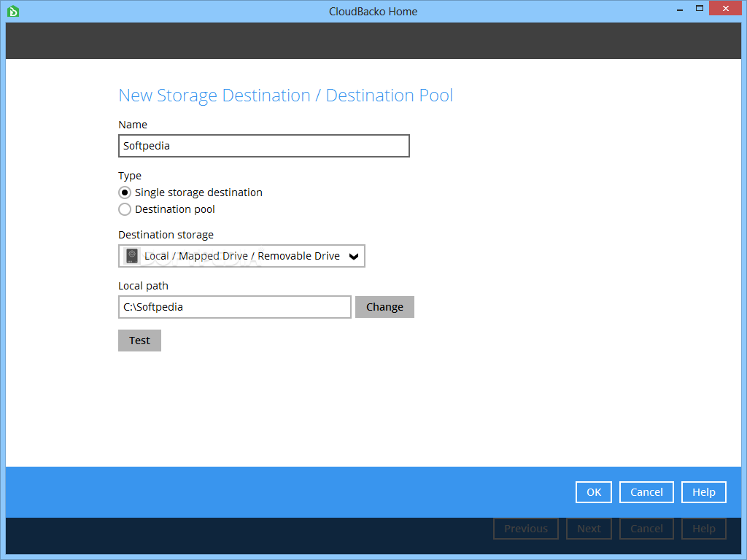
Task: Minimize the CloudBacko Home window
Action: 680,9
